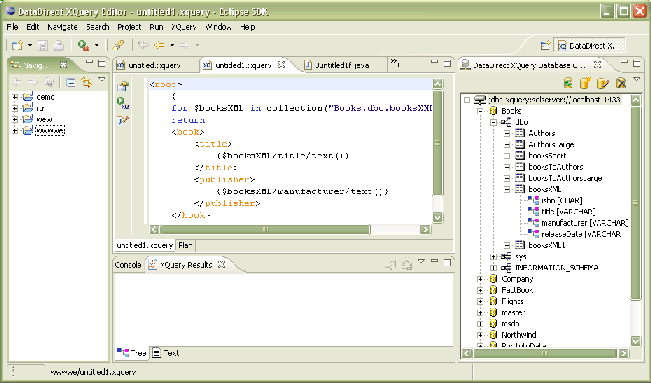Open the Search menu

[x=98, y=27]
